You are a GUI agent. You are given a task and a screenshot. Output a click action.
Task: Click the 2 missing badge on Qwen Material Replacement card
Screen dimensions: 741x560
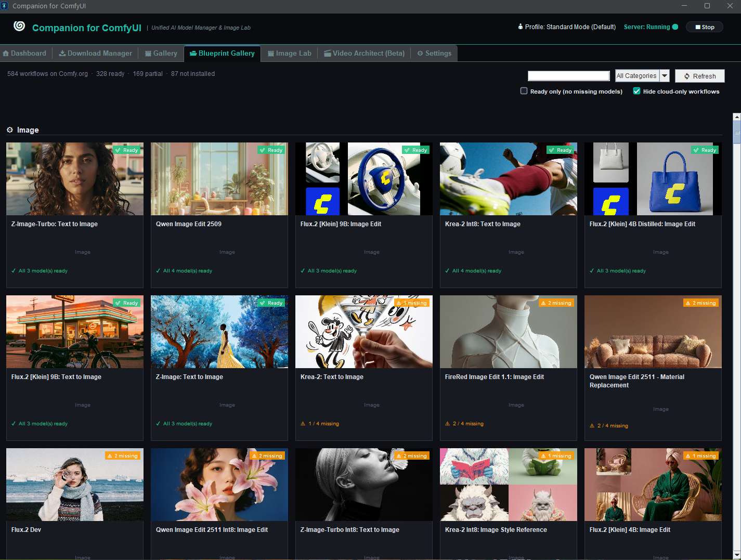pos(700,303)
